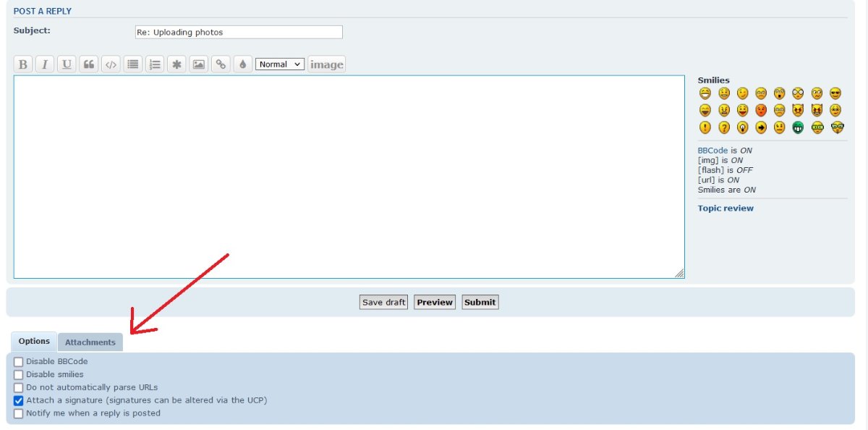Insert an ordered numbered list
The image size is (868, 430).
(x=155, y=64)
